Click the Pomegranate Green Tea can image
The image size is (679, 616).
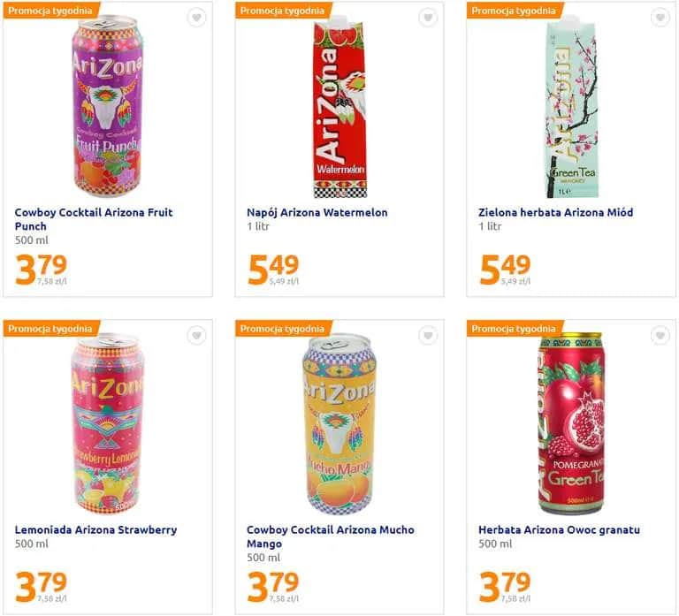[x=570, y=424]
